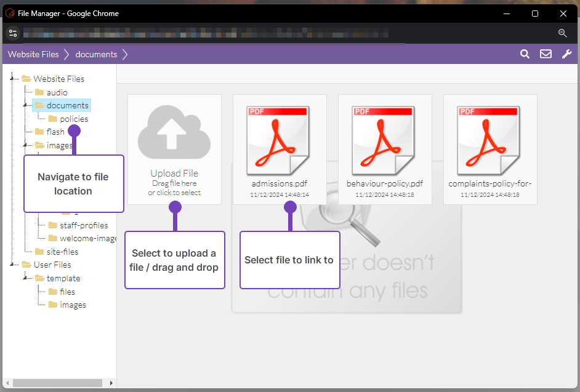Select the behaviour-policy.pdf file icon
580x392 pixels.
(384, 140)
